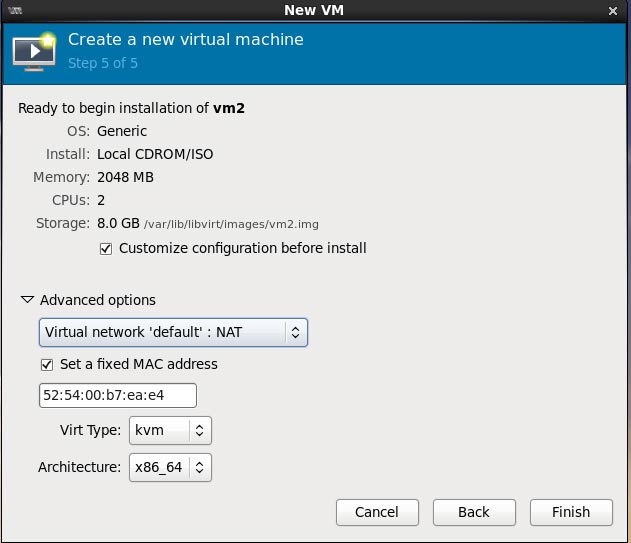Click the New VM title bar text
Screen dimensions: 631x543
pyautogui.click(x=314, y=10)
